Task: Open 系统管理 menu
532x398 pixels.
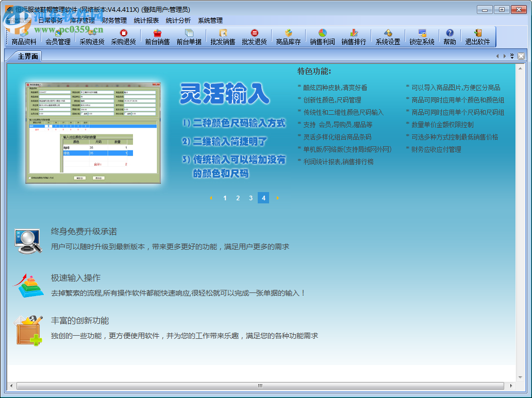Action: click(210, 21)
